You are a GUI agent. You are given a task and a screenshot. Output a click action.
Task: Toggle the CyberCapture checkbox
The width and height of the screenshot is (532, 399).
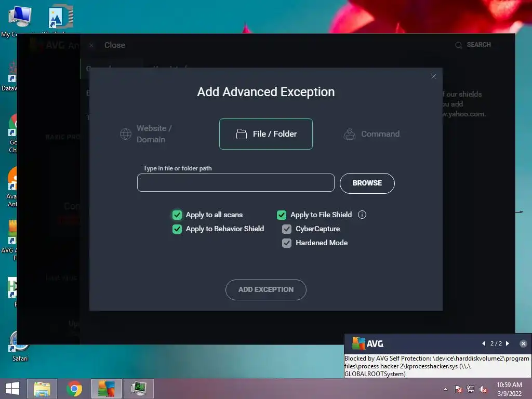tap(287, 229)
